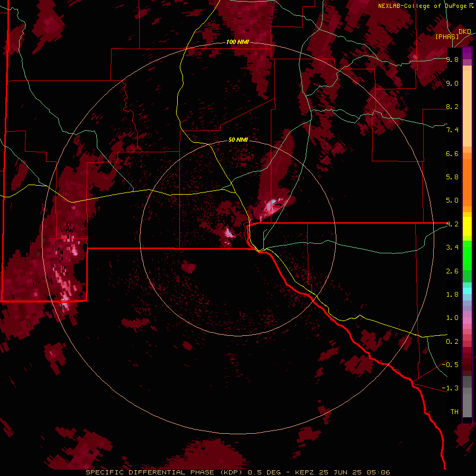This screenshot has height=476, width=476.
Task: Click the 'DKD' product label
Action: (465, 32)
